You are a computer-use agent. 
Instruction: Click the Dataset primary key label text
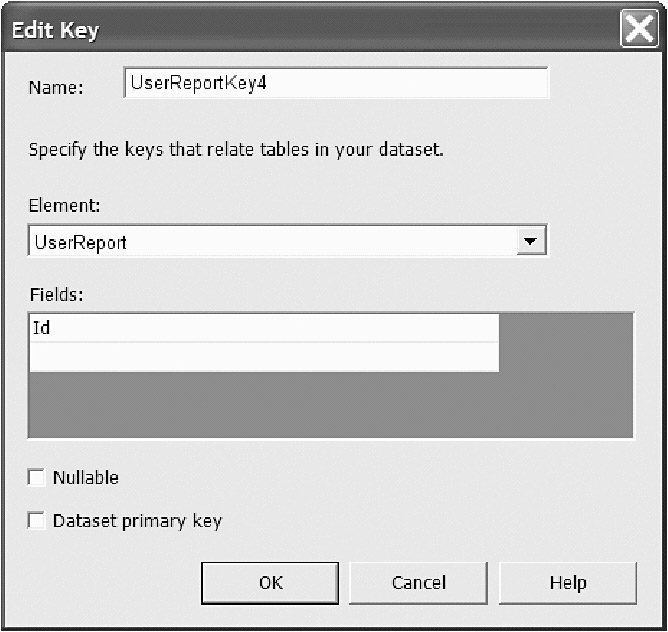tap(137, 521)
